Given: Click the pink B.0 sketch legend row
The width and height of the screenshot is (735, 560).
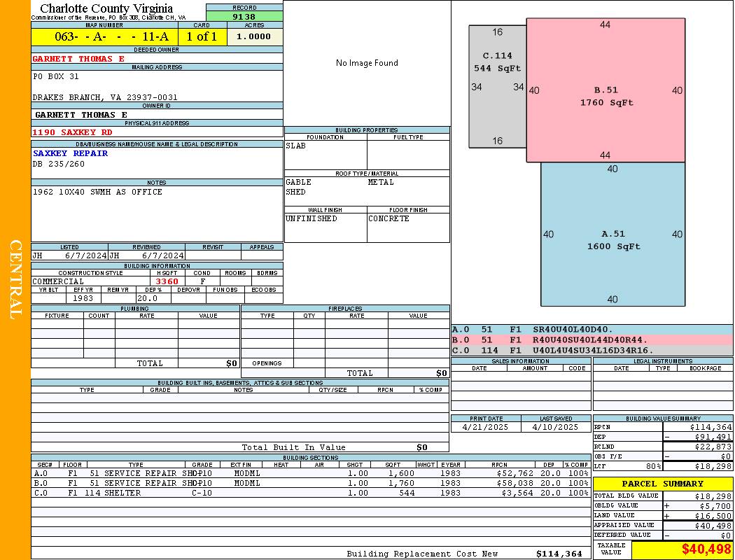Looking at the screenshot, I should pos(591,339).
